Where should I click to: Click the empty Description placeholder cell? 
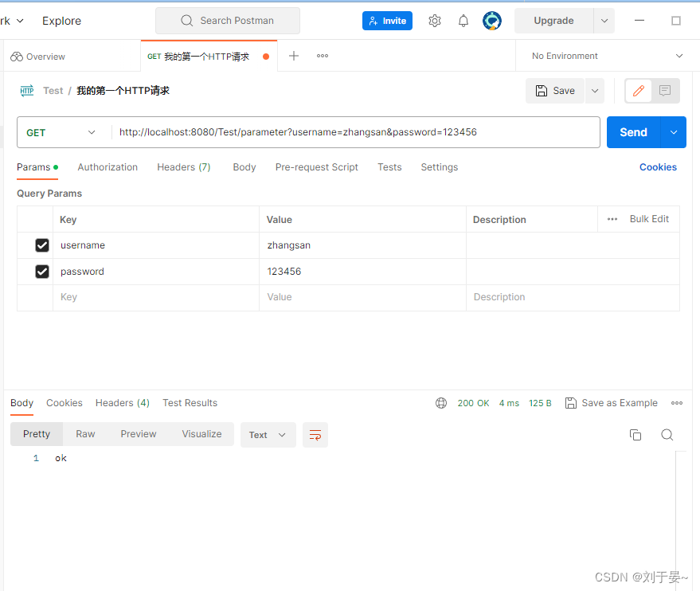click(573, 297)
